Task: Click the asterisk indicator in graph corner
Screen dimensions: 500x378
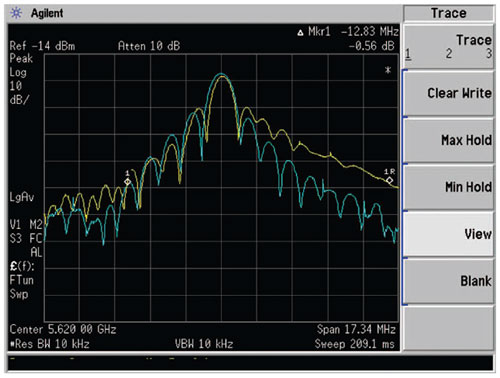Action: (x=388, y=70)
